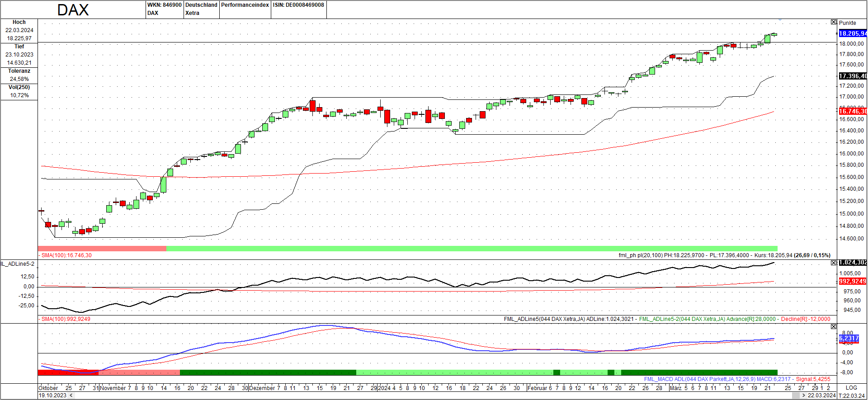The height and width of the screenshot is (400, 868).
Task: Click the Februar marker on time axis
Action: (x=537, y=388)
